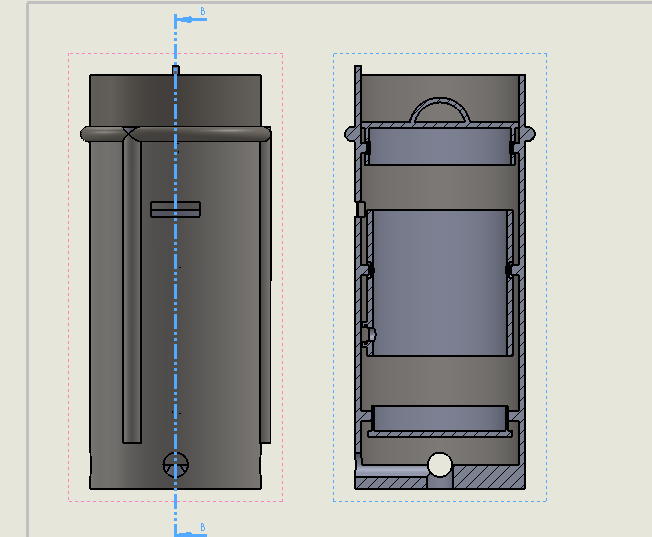Select the upper chamber in section view
Screen dimensions: 652x537
click(x=440, y=146)
